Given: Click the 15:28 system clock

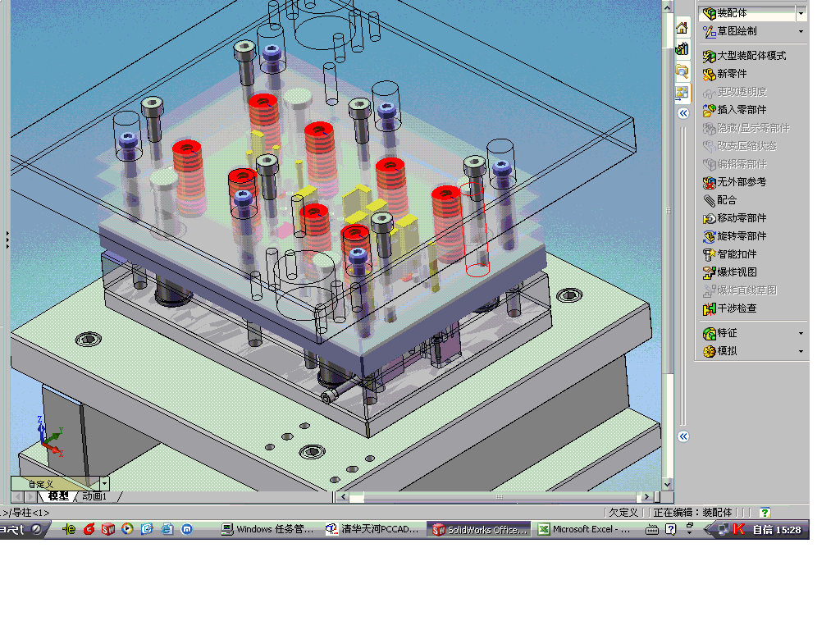Looking at the screenshot, I should point(788,530).
